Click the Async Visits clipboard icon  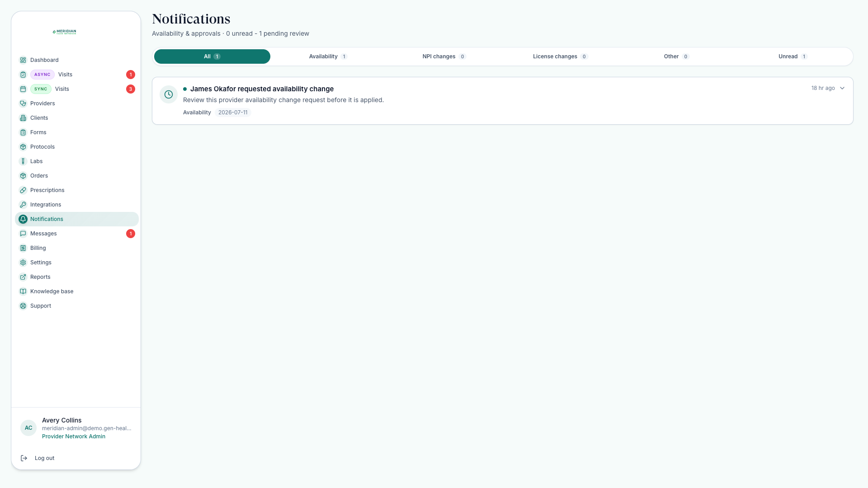coord(23,75)
